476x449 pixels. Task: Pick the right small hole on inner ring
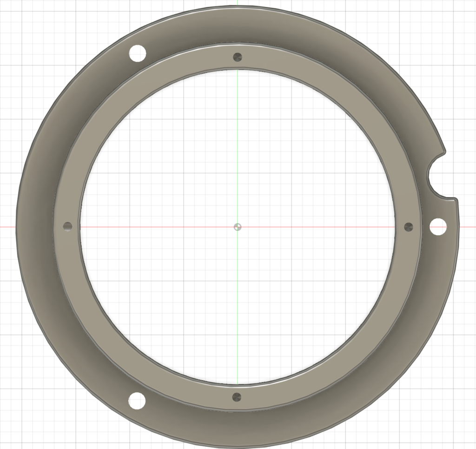(409, 227)
